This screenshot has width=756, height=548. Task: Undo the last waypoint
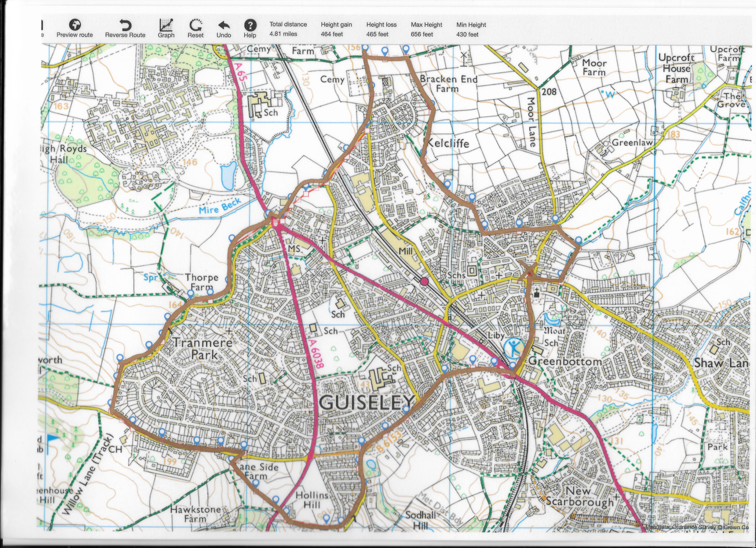point(224,25)
